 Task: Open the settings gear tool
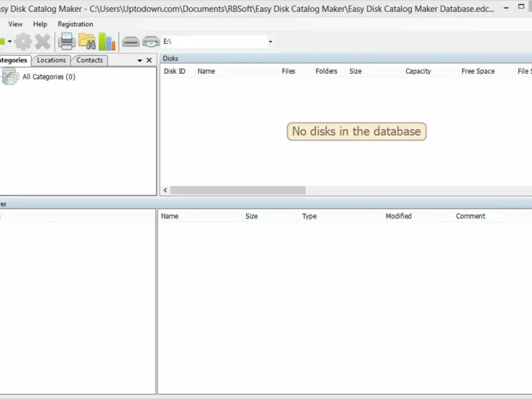[23, 42]
